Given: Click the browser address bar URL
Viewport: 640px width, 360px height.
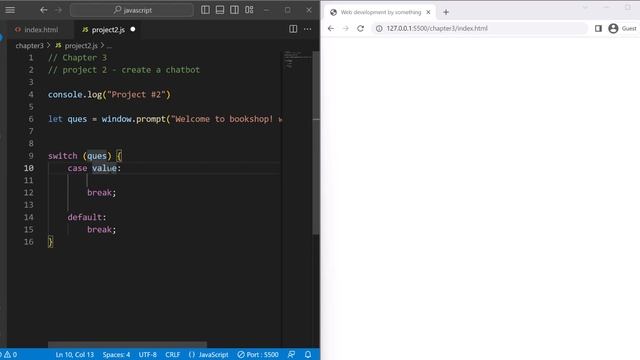Looking at the screenshot, I should tap(437, 29).
